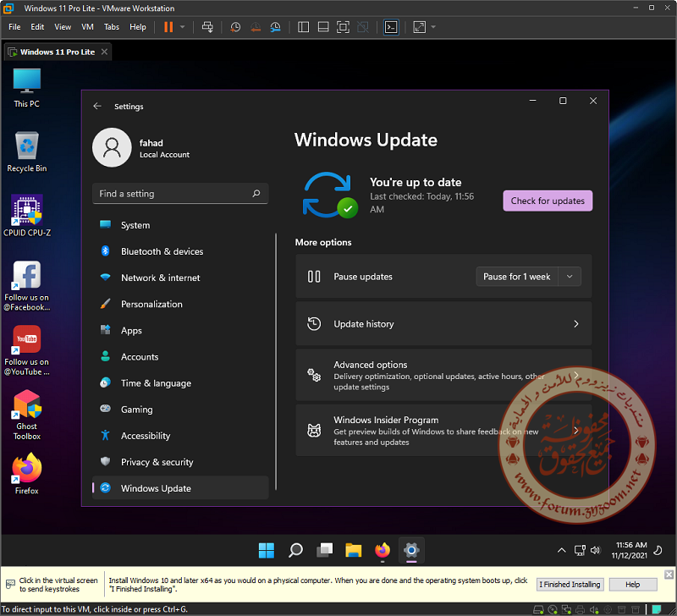Select the Windows 11 Pro Lite tab

(x=57, y=52)
